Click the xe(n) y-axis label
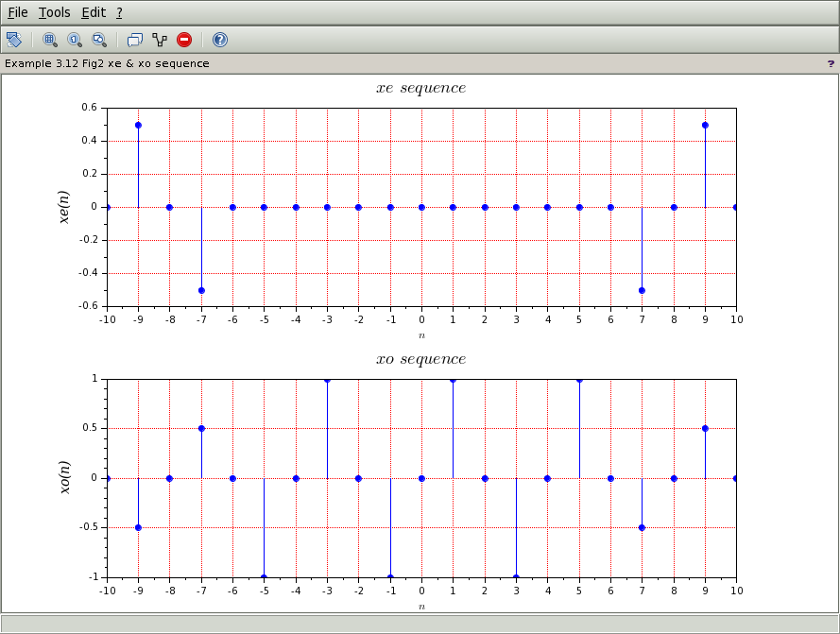 point(63,207)
